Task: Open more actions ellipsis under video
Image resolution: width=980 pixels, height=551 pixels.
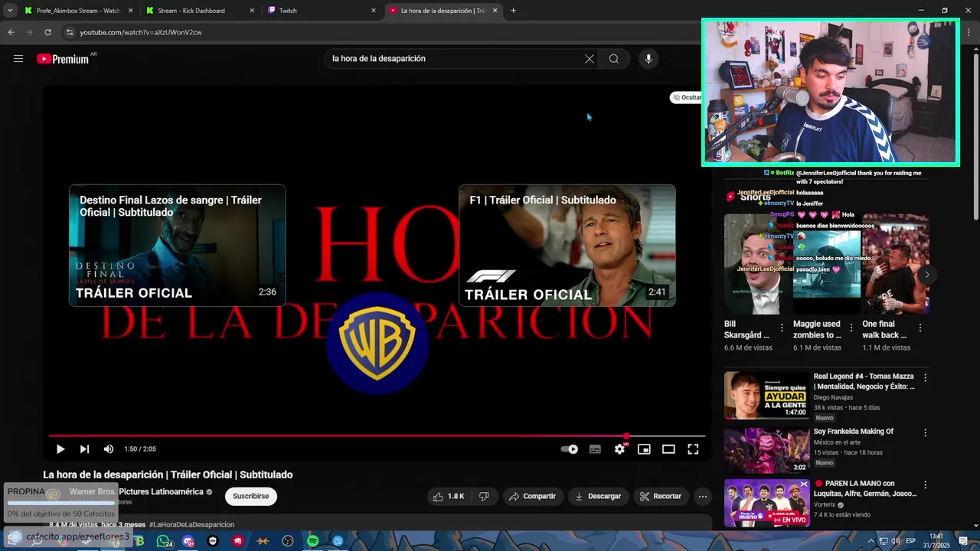Action: click(702, 496)
